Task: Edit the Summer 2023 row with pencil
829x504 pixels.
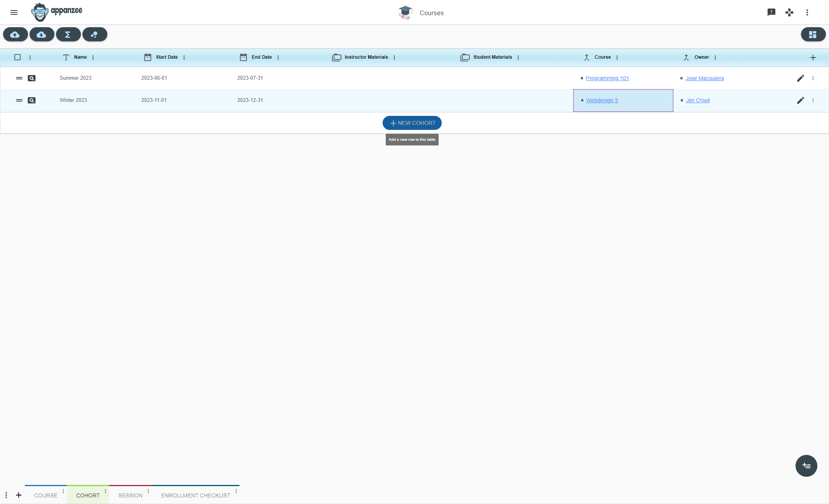Action: (801, 78)
